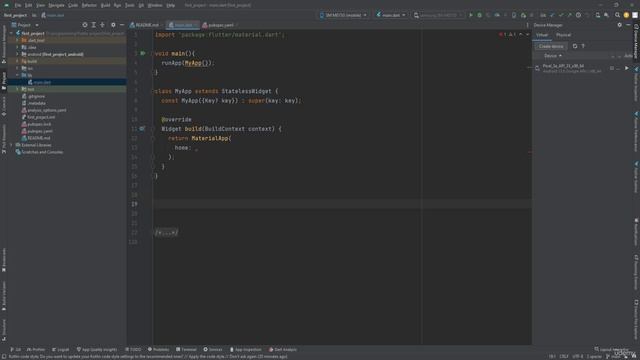The image size is (640, 360).
Task: Expand External Libraries node
Action: 11,145
